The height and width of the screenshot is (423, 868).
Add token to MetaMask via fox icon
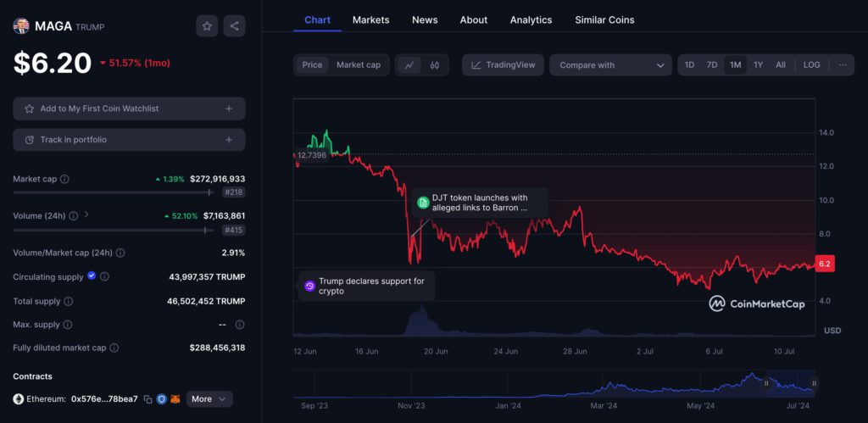175,399
